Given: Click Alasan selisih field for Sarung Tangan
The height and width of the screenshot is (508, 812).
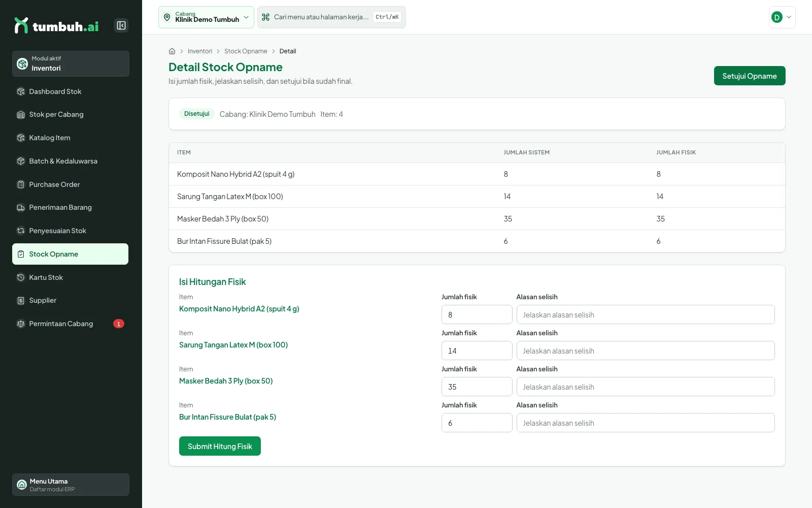Looking at the screenshot, I should (646, 351).
